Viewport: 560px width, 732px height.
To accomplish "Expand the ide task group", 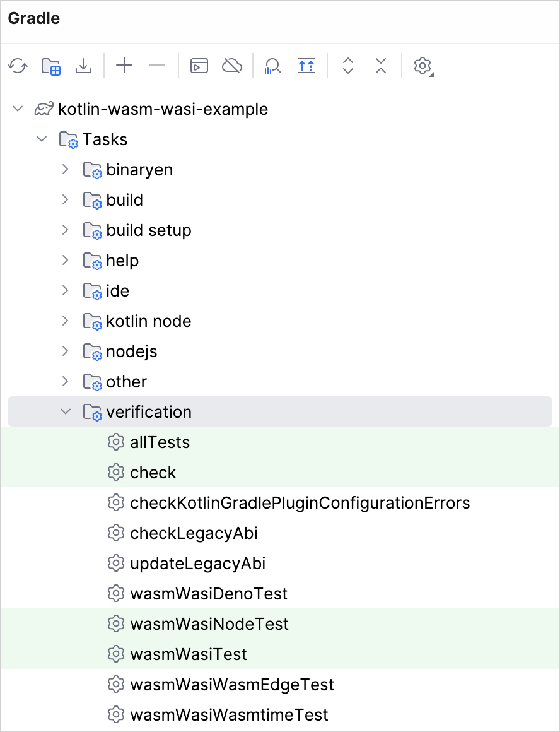I will (66, 291).
